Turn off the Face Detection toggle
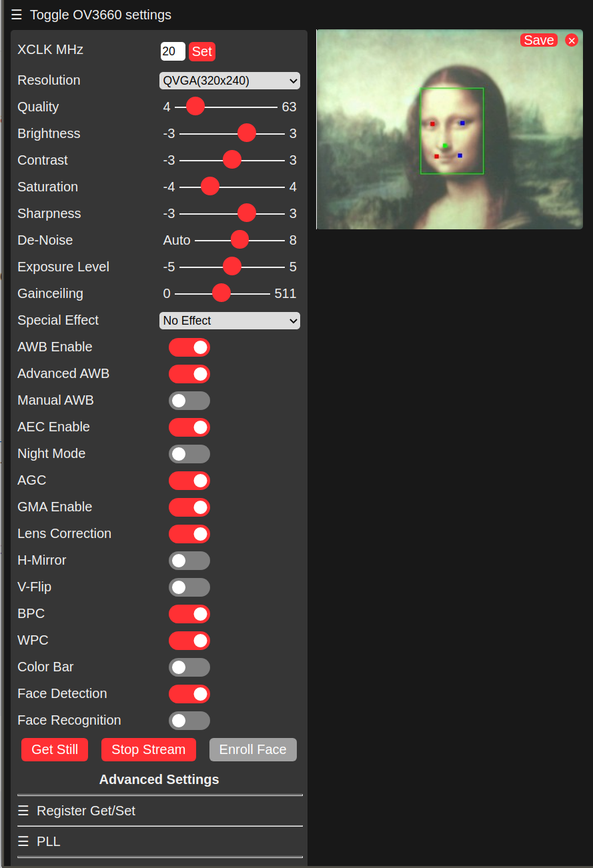 click(189, 694)
